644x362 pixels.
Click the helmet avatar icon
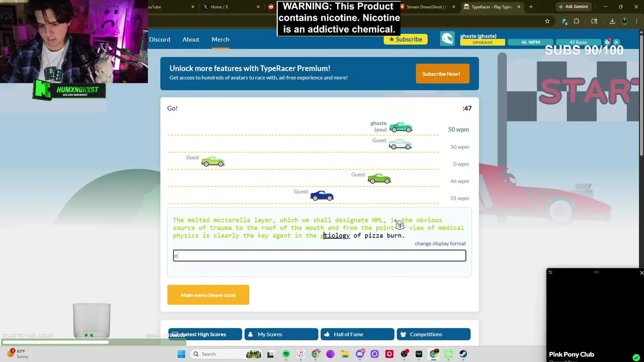point(447,39)
